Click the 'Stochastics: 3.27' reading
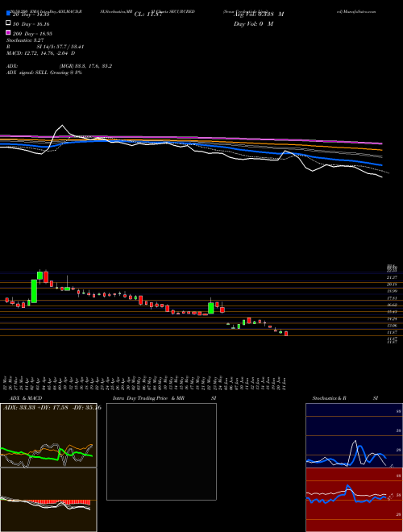Screen dimensions: 403x532 tap(25, 40)
